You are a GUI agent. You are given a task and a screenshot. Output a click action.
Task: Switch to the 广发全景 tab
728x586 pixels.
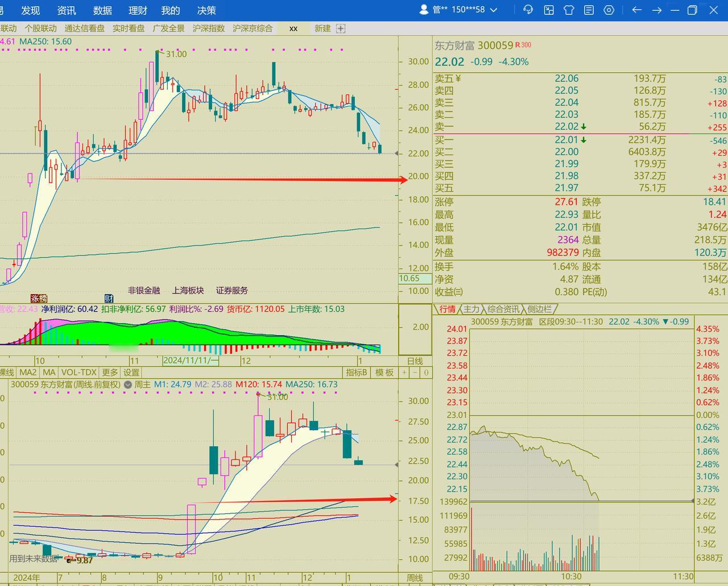click(169, 28)
